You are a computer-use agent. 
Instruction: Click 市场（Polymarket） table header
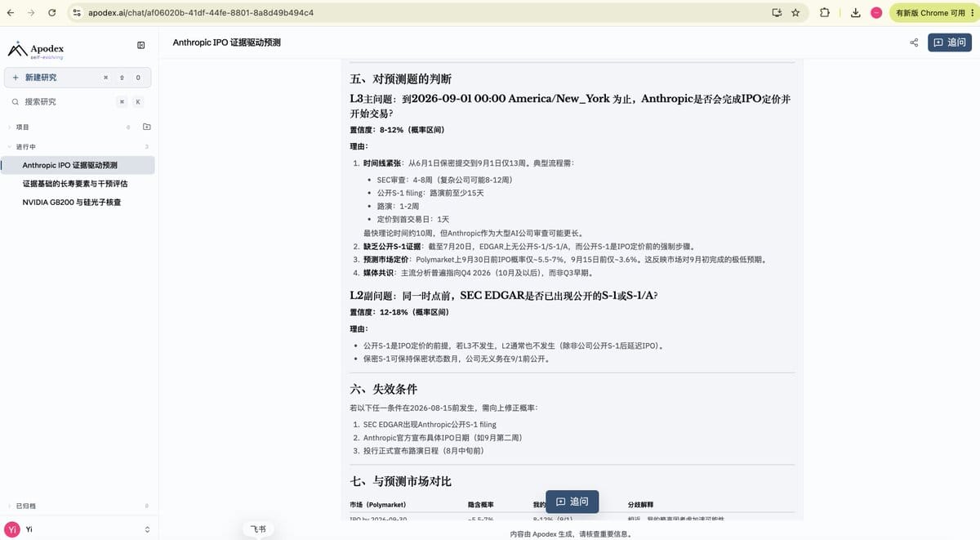tap(378, 505)
